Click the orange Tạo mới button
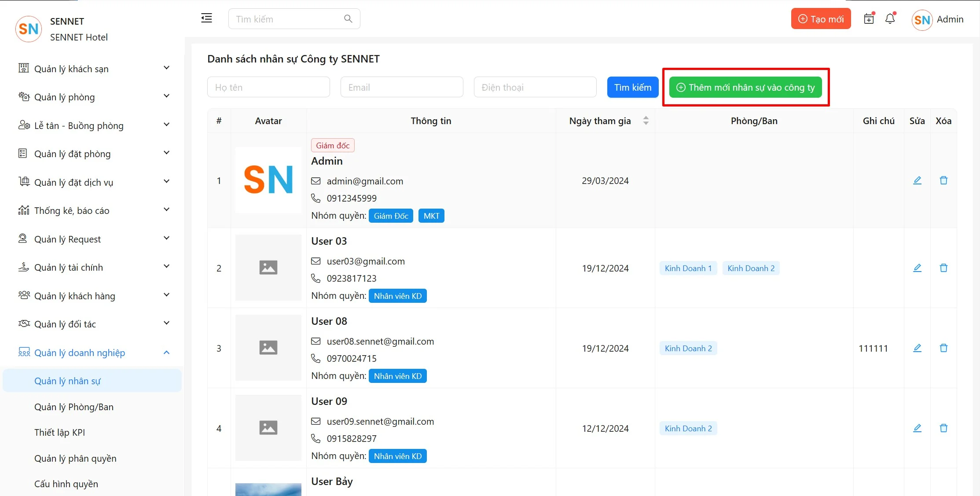Viewport: 980px width, 496px height. (x=821, y=19)
